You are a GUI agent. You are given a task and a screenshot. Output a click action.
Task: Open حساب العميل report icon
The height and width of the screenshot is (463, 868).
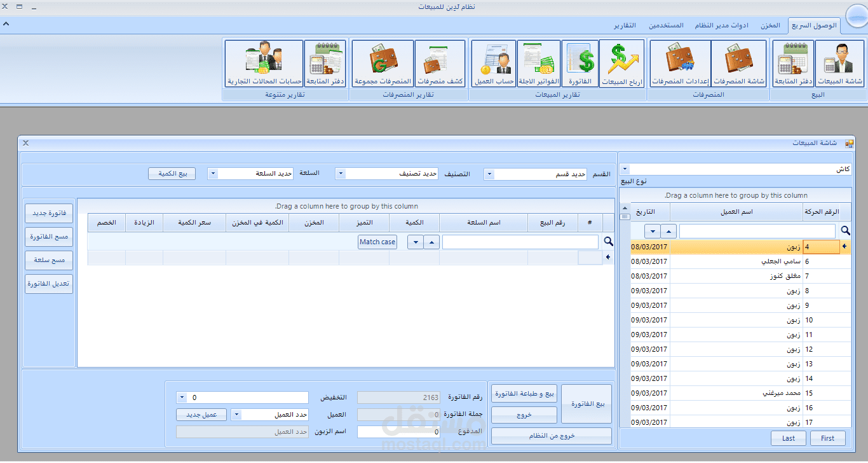point(494,64)
